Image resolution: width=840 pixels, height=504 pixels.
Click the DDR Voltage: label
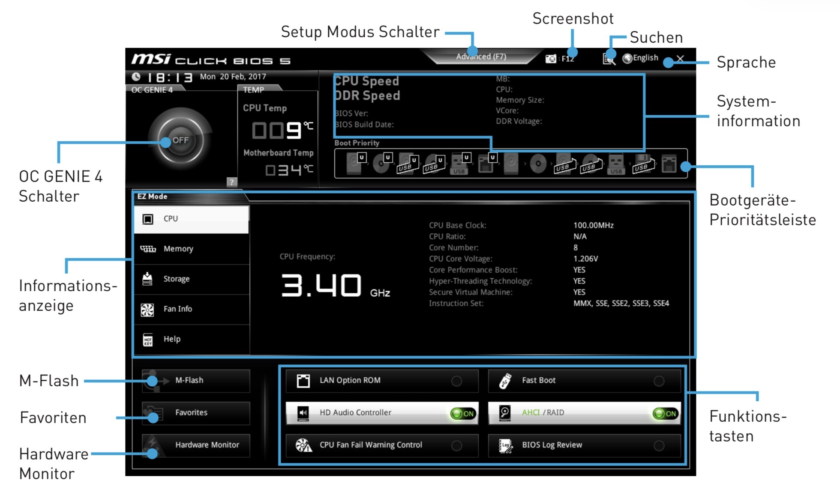click(519, 121)
